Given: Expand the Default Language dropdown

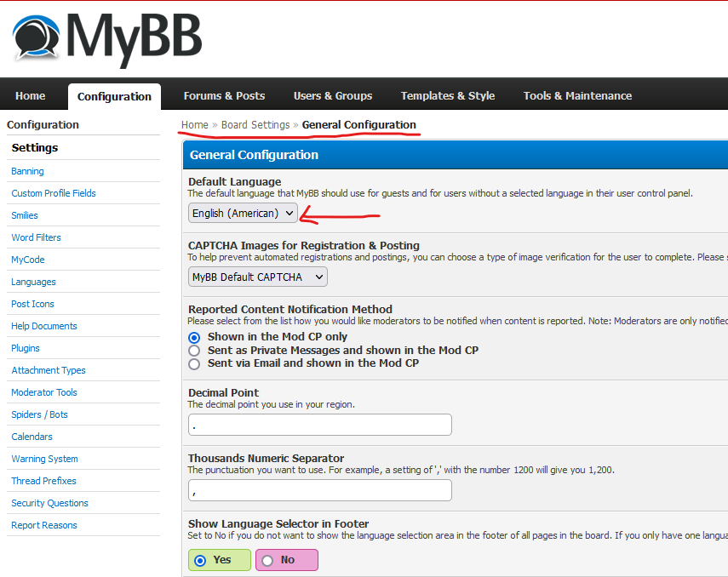Looking at the screenshot, I should click(243, 213).
